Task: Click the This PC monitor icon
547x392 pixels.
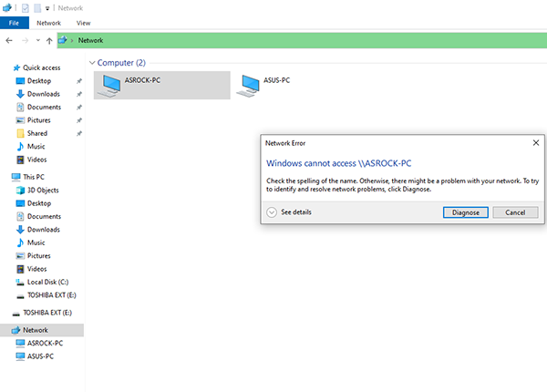Action: click(x=15, y=177)
